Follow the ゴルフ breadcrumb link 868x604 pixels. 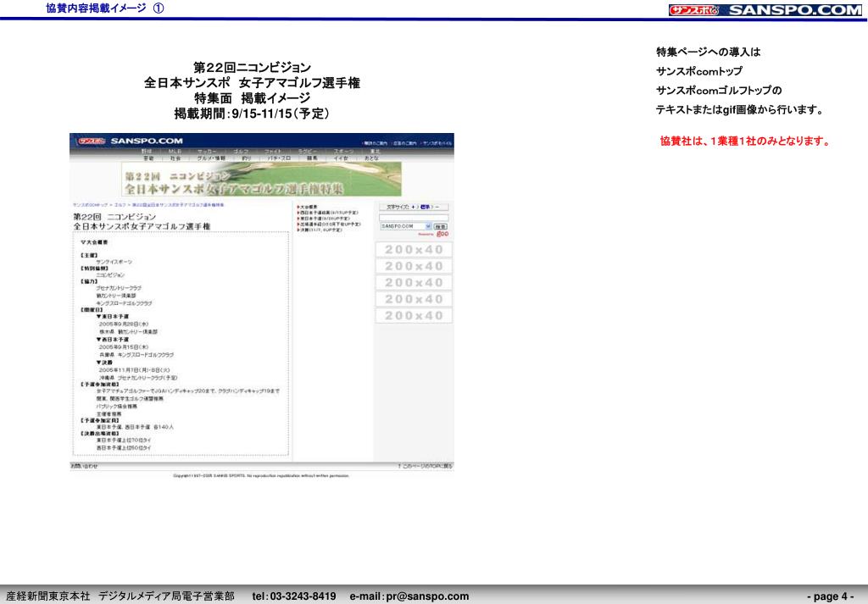(120, 205)
